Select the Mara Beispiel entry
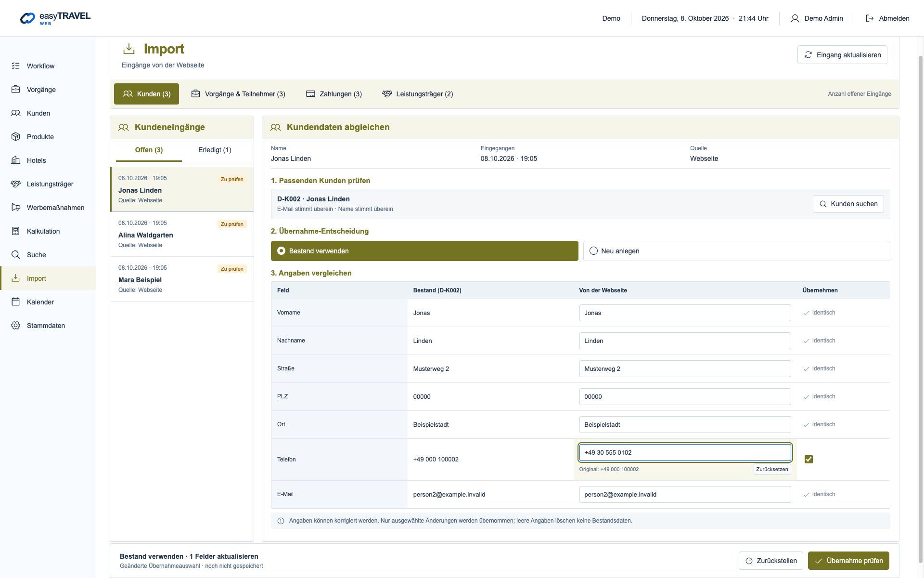924x578 pixels. coord(182,279)
